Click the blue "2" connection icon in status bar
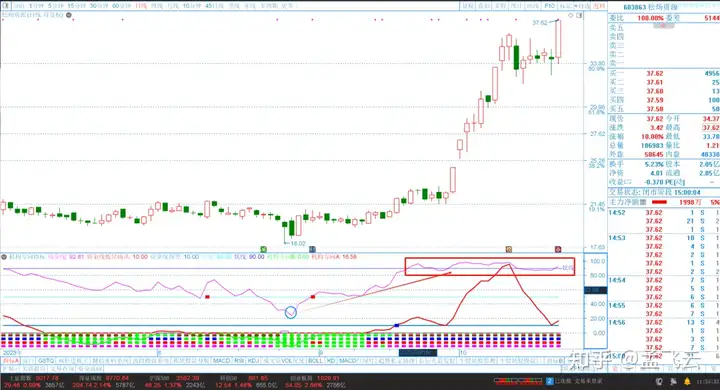 550,381
